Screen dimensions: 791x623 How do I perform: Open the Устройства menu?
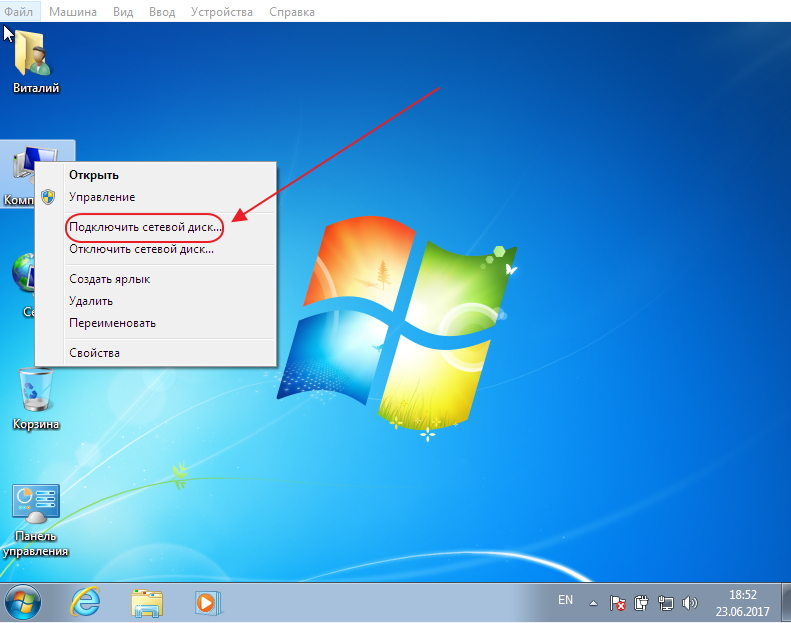pyautogui.click(x=221, y=11)
